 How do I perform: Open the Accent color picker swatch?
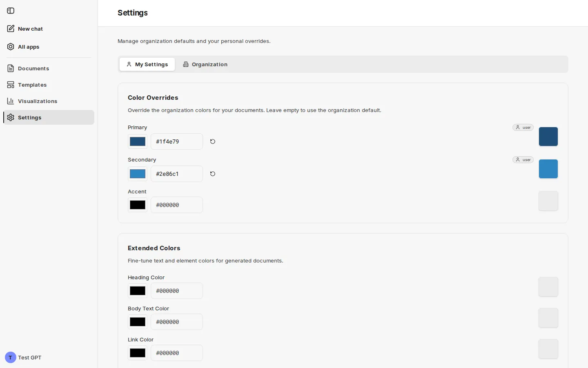tap(138, 205)
